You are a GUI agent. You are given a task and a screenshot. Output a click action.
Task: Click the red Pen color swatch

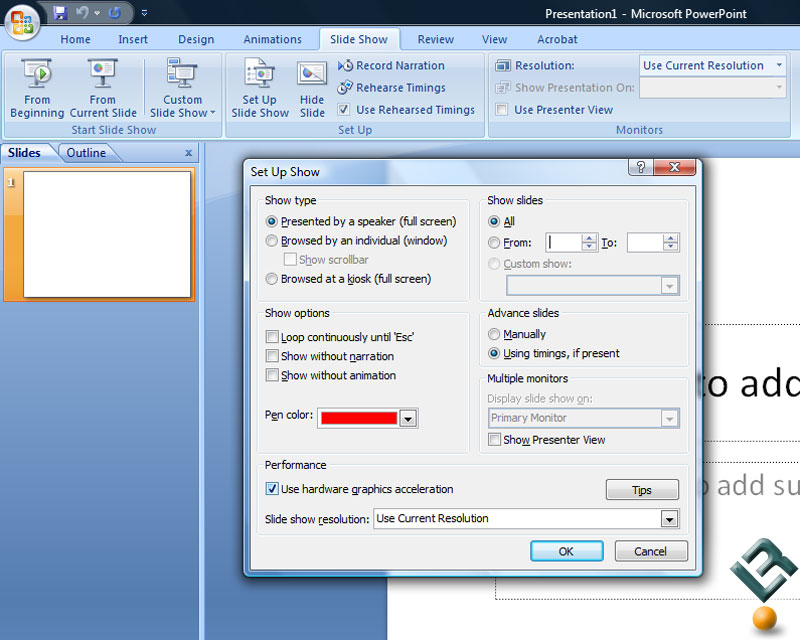click(x=359, y=419)
